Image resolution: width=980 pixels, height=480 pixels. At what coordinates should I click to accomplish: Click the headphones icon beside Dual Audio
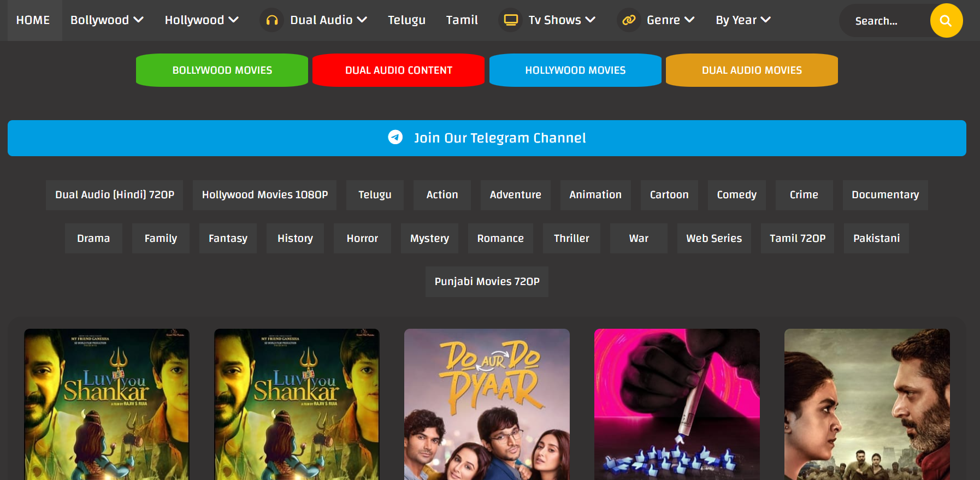[271, 20]
